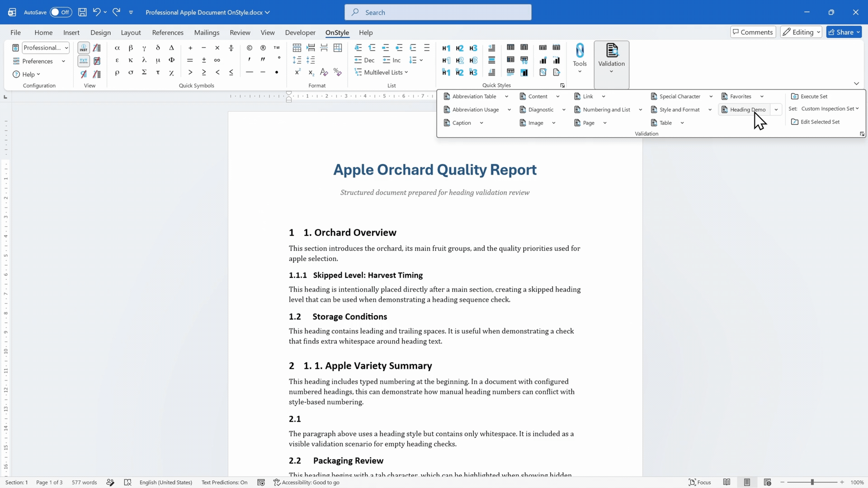
Task: Click the zoom out minus button
Action: (783, 482)
